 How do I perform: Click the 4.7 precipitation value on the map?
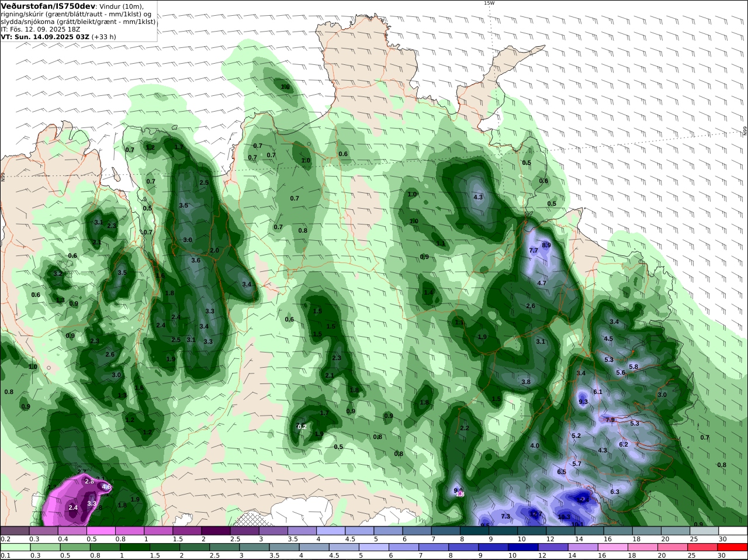tap(542, 283)
